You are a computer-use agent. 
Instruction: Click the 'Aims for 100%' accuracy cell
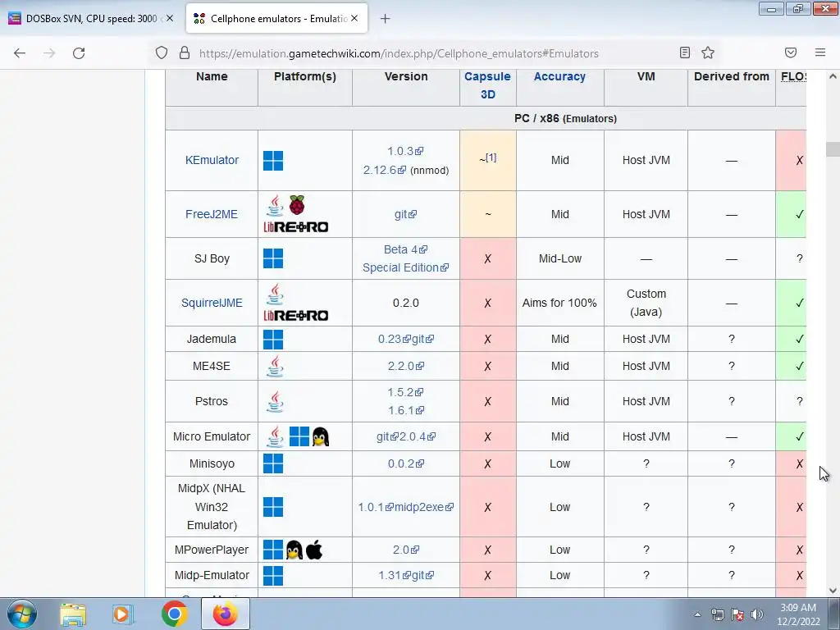click(x=559, y=303)
